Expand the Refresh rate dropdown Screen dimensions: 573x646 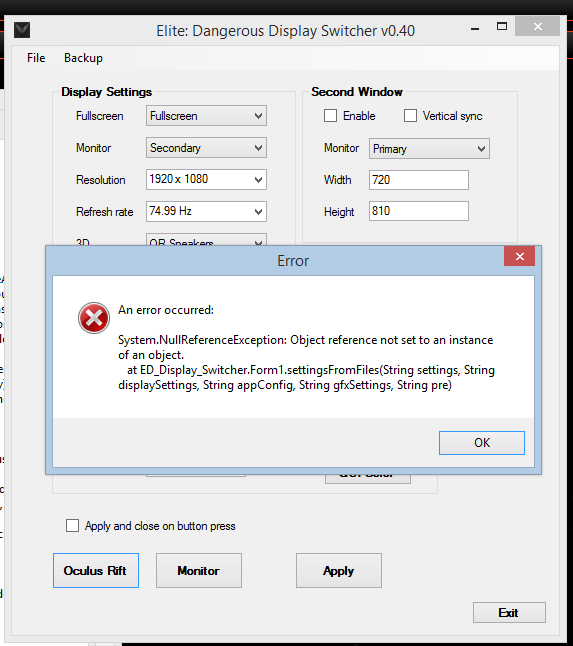206,211
